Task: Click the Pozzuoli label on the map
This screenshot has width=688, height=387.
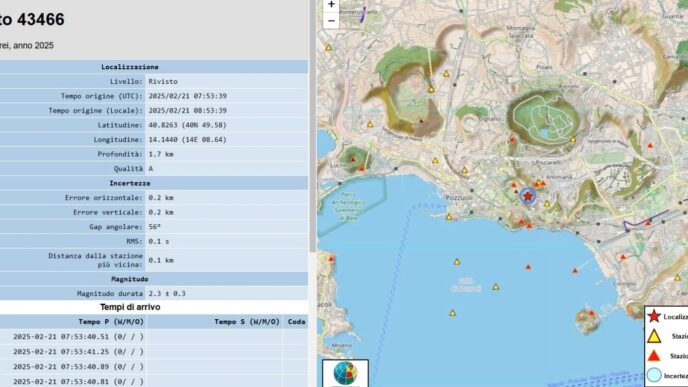Action: click(459, 198)
